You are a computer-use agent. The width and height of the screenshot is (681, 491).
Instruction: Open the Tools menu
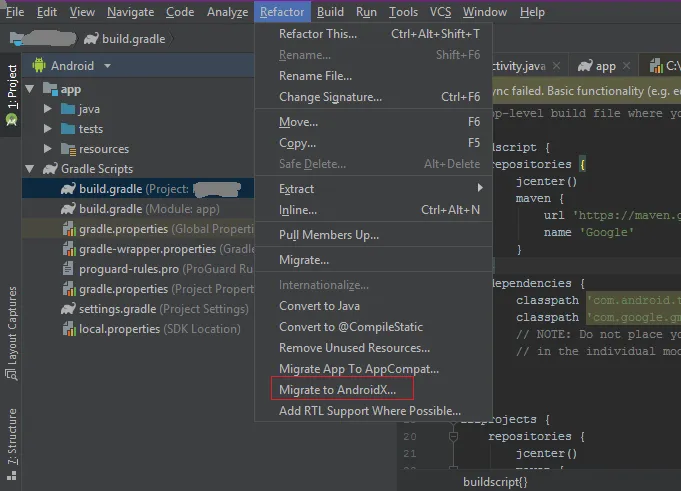[x=403, y=12]
